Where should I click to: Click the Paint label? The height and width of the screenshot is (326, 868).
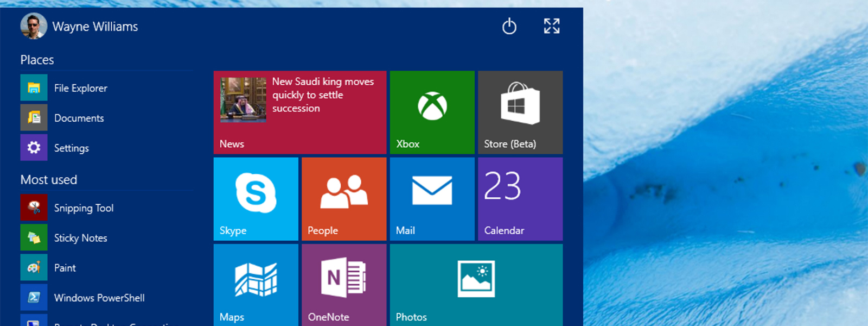click(65, 268)
